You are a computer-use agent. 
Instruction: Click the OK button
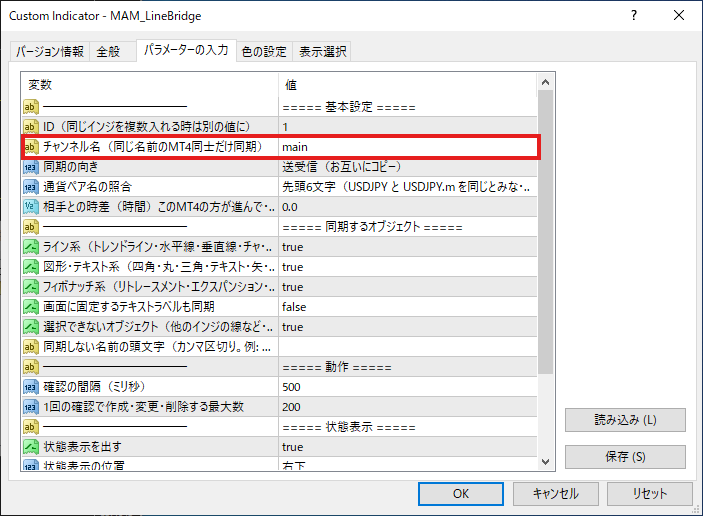(461, 494)
